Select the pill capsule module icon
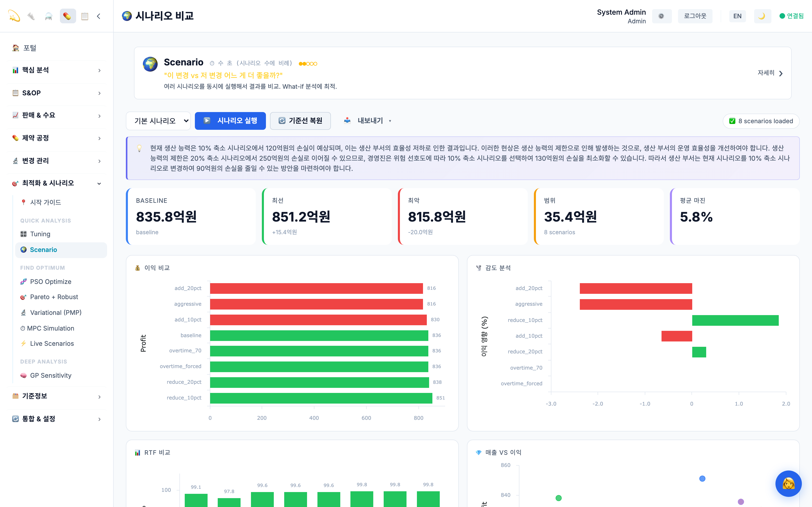812x507 pixels. coord(67,16)
